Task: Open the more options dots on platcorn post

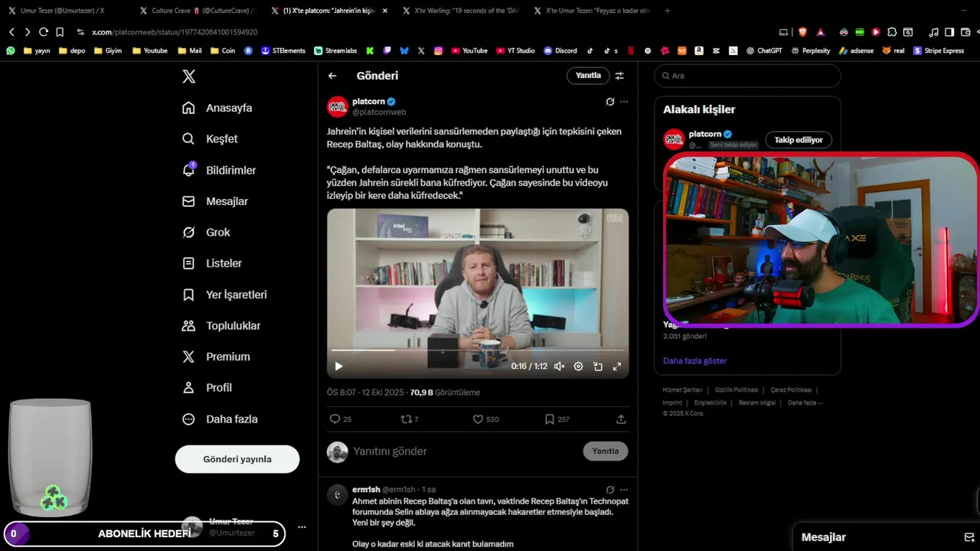Action: [x=624, y=102]
